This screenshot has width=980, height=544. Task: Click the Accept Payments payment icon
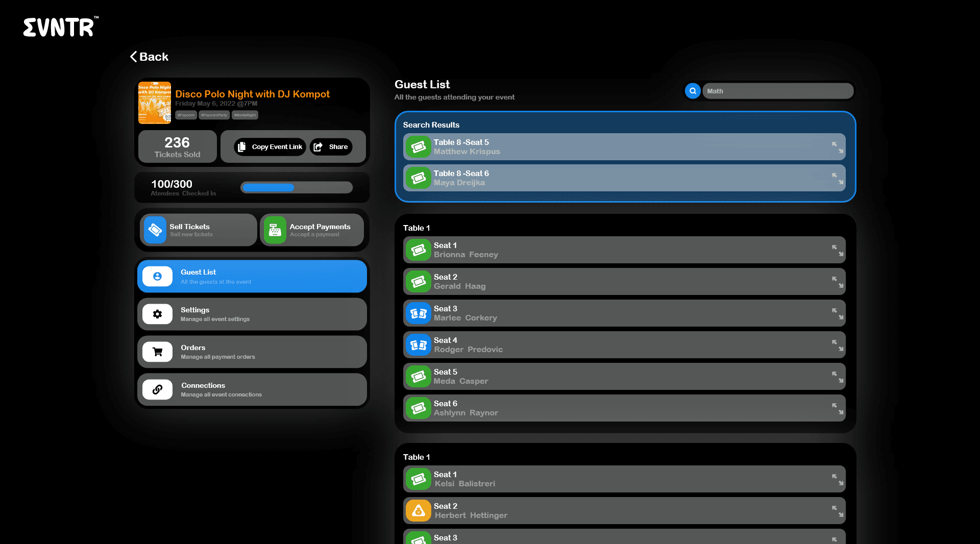pyautogui.click(x=276, y=230)
